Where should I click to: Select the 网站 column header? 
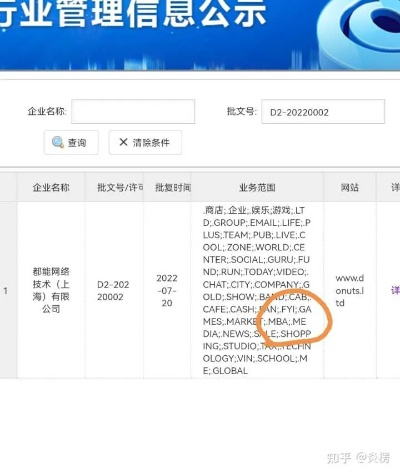350,187
